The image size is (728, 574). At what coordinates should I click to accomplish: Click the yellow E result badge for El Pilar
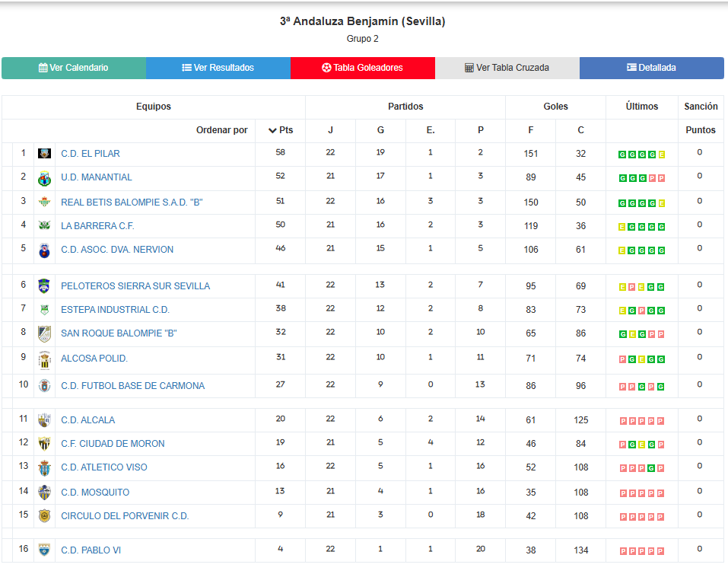tap(662, 155)
